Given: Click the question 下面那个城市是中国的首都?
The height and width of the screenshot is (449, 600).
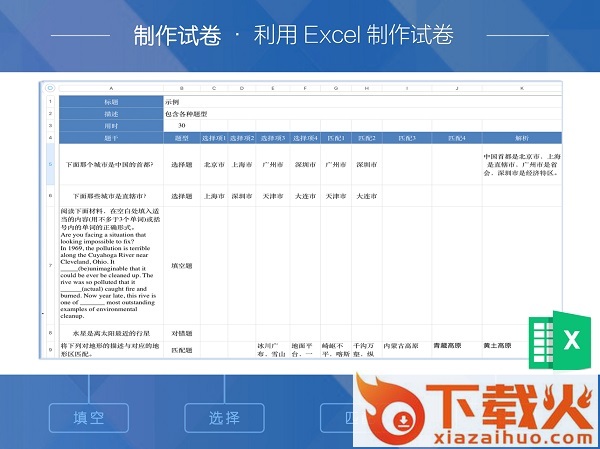Looking at the screenshot, I should tap(110, 165).
